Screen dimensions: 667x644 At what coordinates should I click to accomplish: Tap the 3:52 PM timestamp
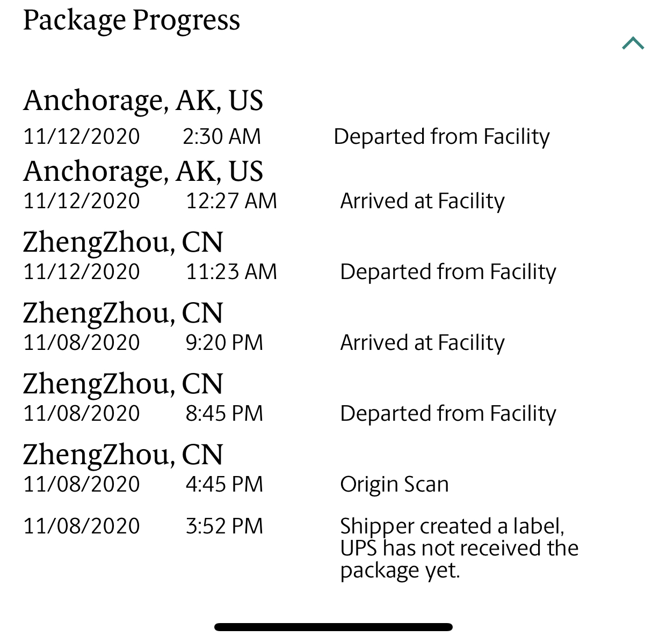click(x=224, y=526)
